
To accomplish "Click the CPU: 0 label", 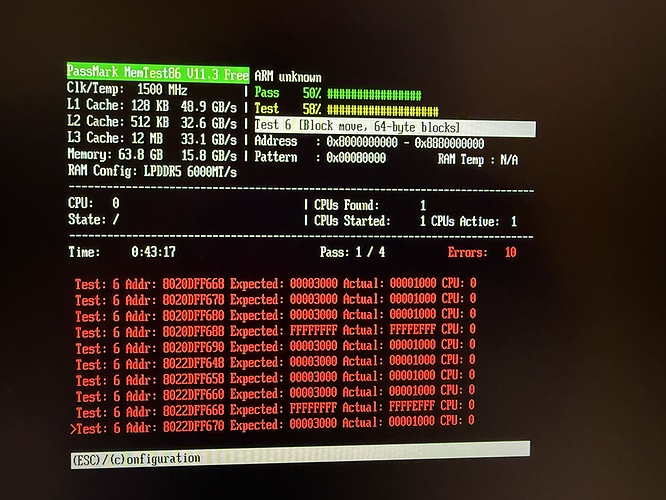I will pos(93,203).
